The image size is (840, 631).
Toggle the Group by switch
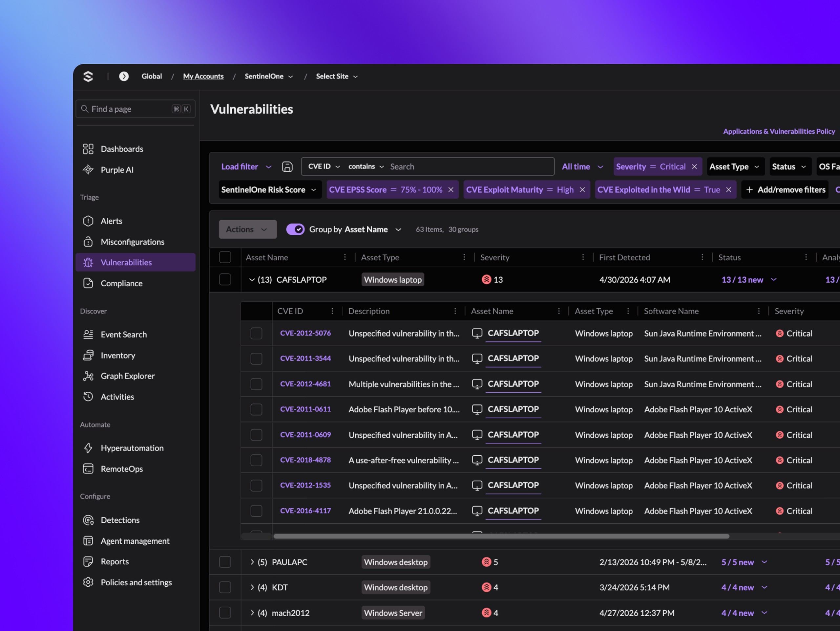(295, 229)
